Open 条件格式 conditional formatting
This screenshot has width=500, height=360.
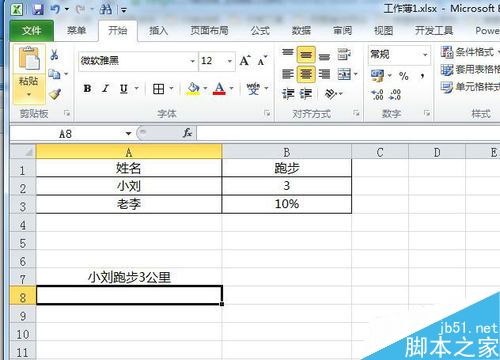click(x=470, y=52)
